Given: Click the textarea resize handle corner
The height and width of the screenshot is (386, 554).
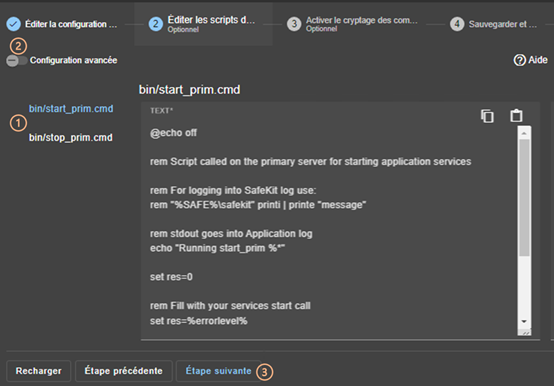Looking at the screenshot, I should (526, 333).
